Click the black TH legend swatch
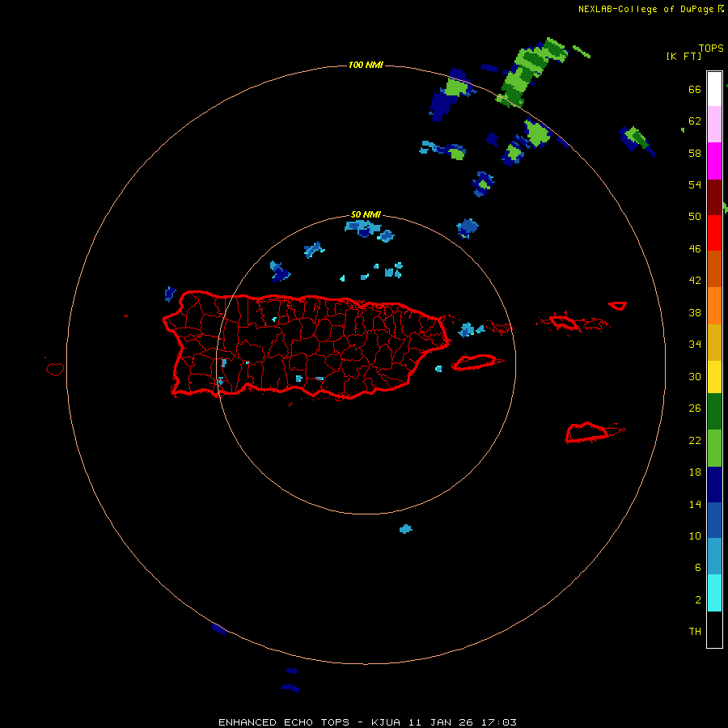This screenshot has width=728, height=728. click(714, 629)
